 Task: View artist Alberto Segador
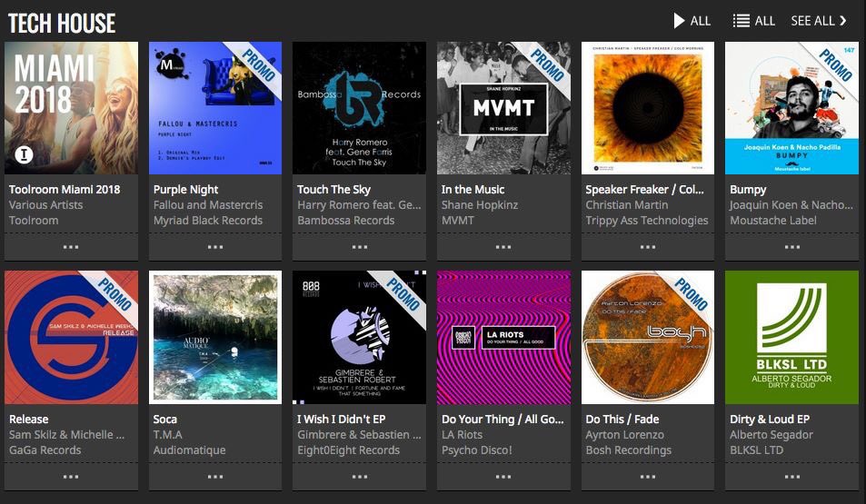771,434
